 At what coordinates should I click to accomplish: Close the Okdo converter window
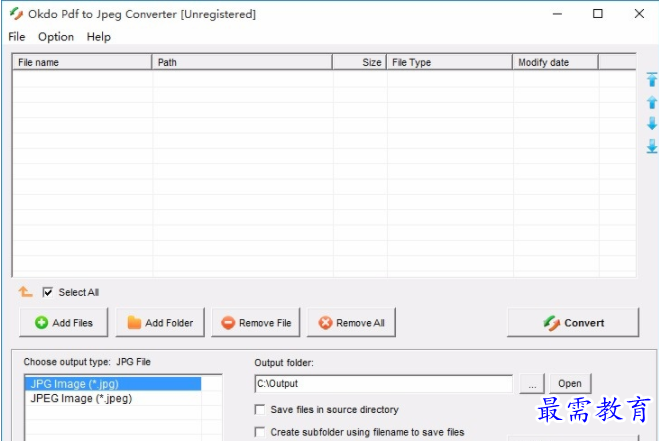[x=639, y=14]
